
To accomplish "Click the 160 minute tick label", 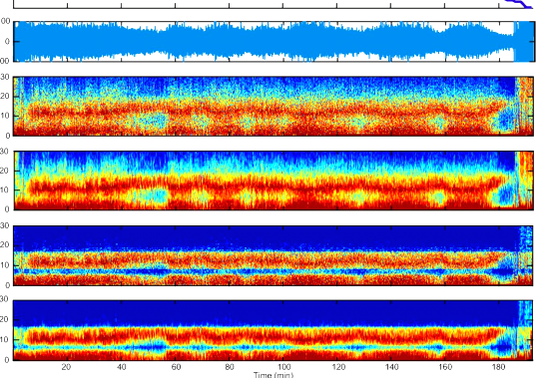I will point(445,367).
